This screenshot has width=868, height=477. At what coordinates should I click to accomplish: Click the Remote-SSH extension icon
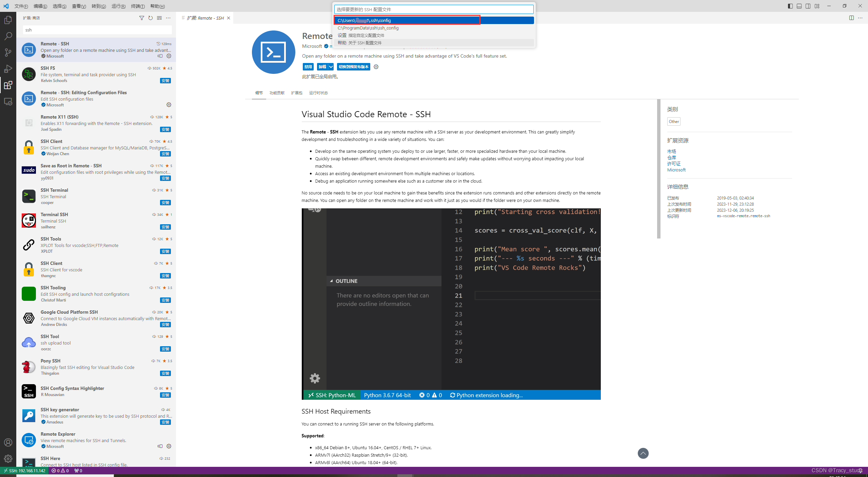pos(29,49)
